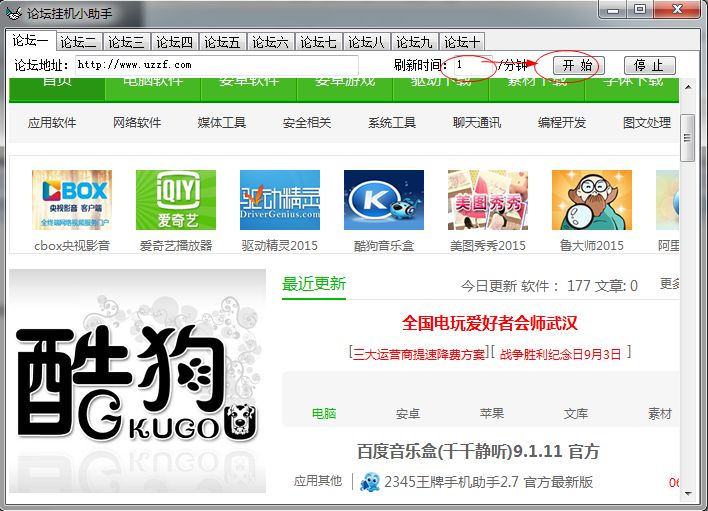
Task: Click the 2345王牌手机助手 blue mascot icon
Action: pos(370,482)
